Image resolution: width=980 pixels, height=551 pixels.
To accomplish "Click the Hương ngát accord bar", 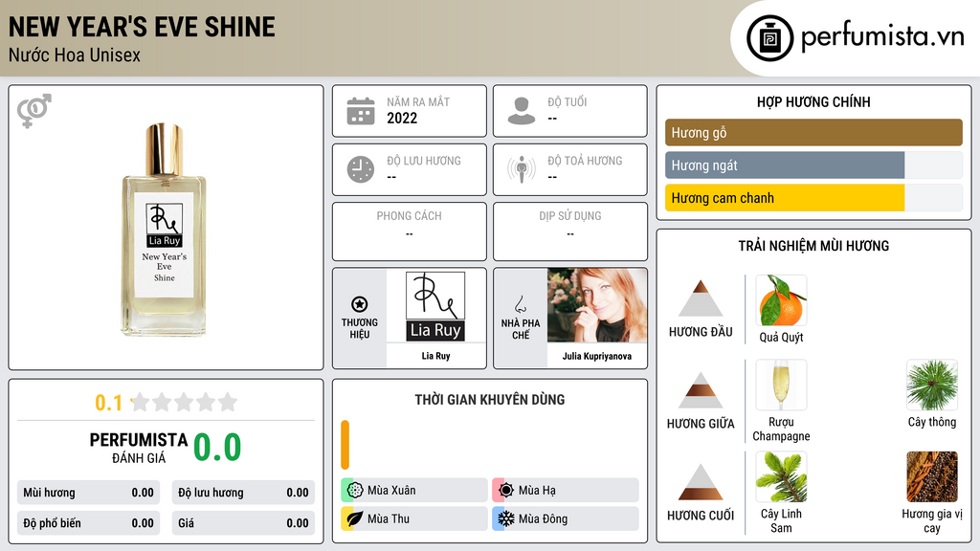I will tap(813, 165).
